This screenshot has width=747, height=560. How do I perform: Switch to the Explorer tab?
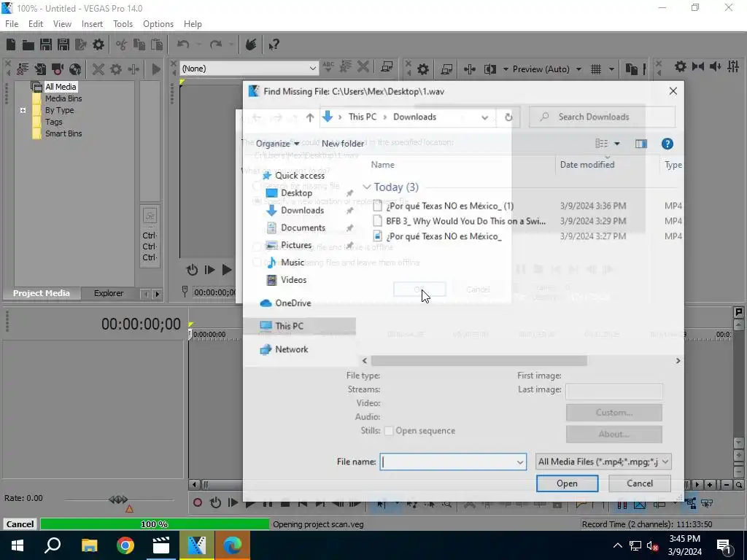tap(109, 293)
